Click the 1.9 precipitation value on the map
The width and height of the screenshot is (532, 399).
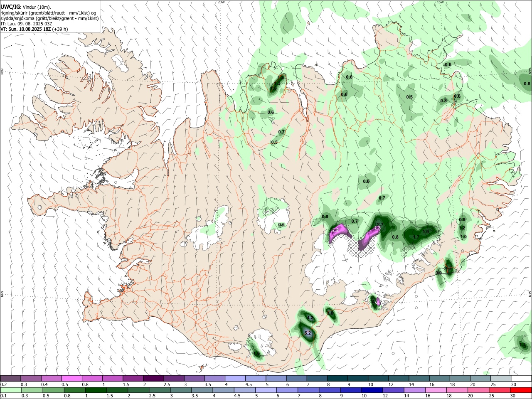click(x=426, y=232)
